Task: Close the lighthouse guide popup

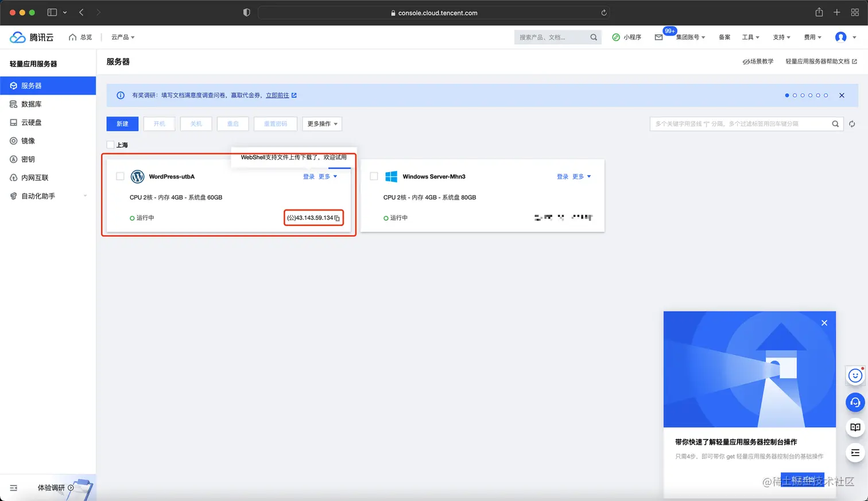Action: coord(824,323)
